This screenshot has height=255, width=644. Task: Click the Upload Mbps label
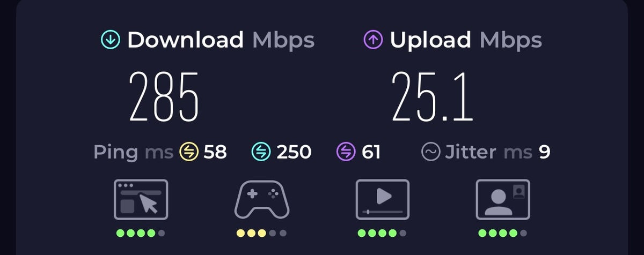pos(466,40)
